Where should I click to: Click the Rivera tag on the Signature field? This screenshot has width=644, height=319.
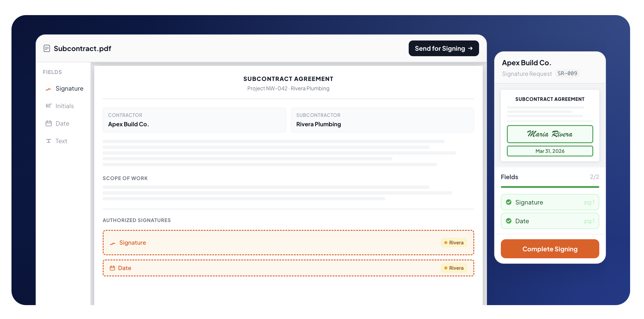454,243
